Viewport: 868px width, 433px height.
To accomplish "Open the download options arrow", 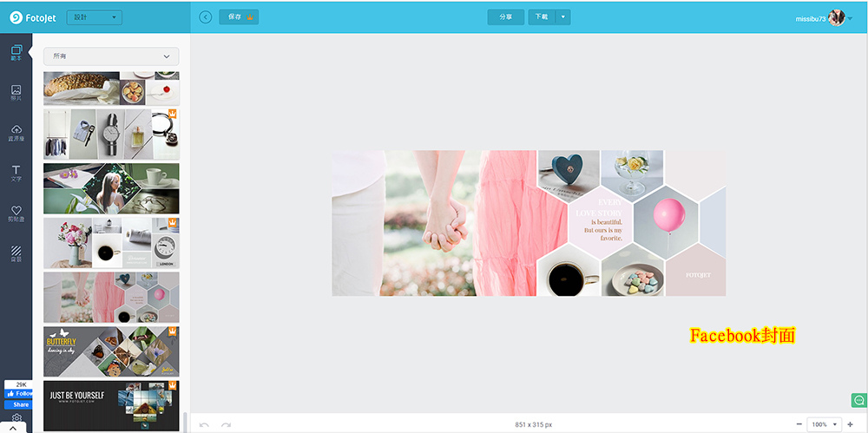I will pos(563,17).
